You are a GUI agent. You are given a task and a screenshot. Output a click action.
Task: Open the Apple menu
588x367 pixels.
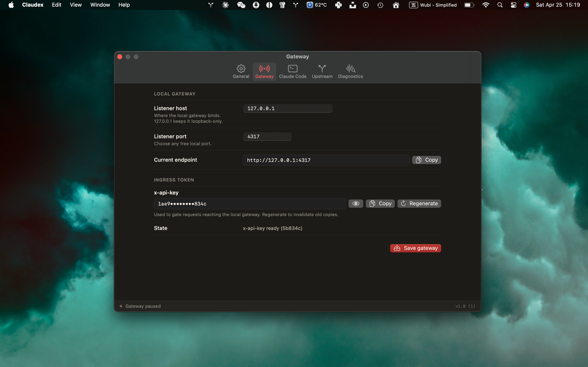point(11,5)
